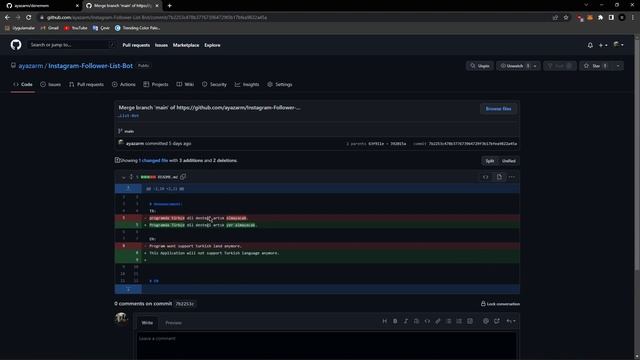The width and height of the screenshot is (640, 360).
Task: Apply italic via the comment toolbar
Action: pos(406,321)
